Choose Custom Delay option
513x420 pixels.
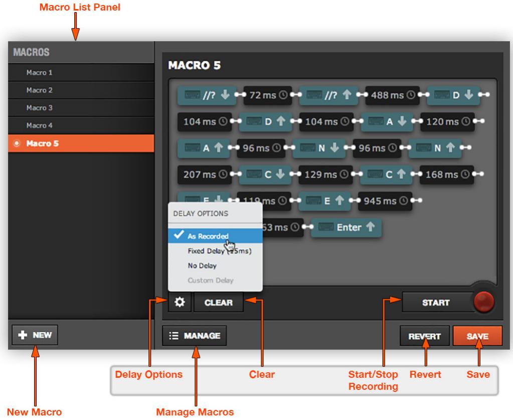(215, 280)
